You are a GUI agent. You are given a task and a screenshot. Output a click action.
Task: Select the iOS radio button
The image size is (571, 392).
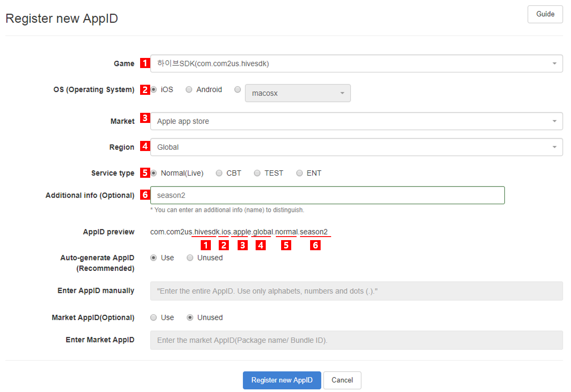point(154,89)
